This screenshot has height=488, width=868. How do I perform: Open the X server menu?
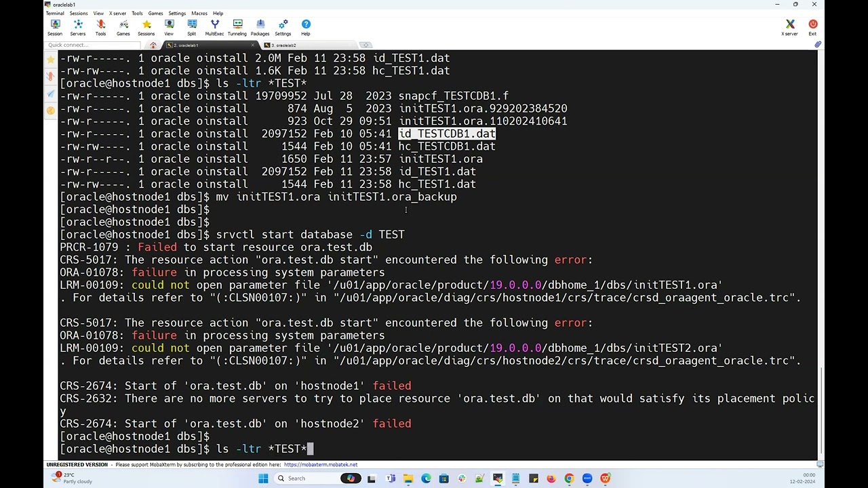(x=117, y=14)
